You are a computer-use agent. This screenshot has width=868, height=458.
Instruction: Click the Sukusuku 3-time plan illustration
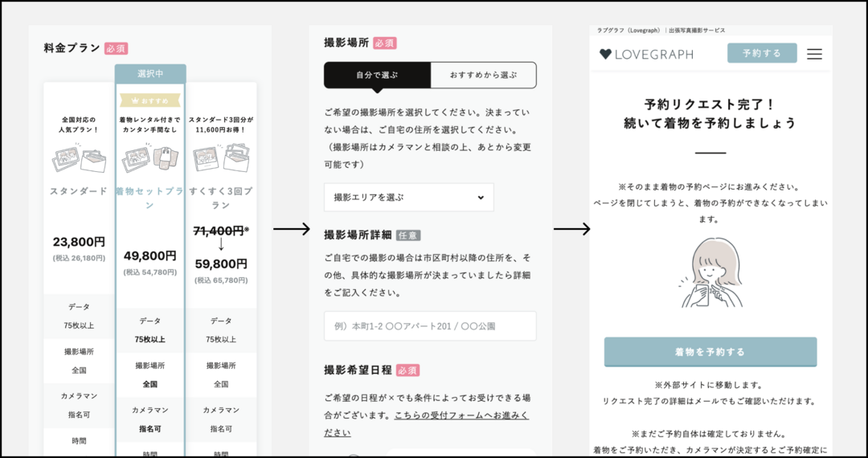[x=221, y=159]
